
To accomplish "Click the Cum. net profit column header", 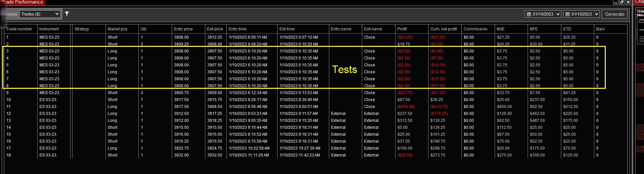I will pos(444,29).
